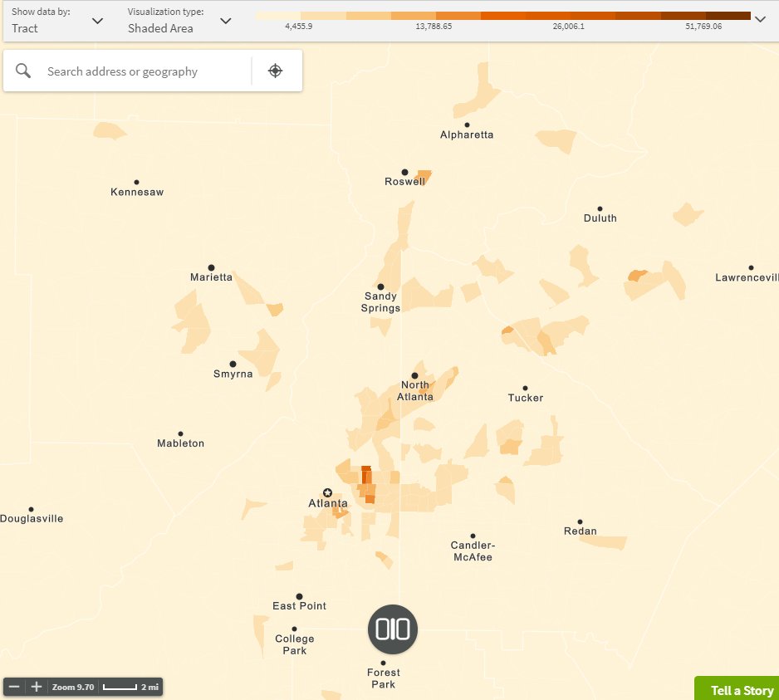The image size is (779, 700).
Task: Click the Forest Park map label
Action: tap(383, 678)
